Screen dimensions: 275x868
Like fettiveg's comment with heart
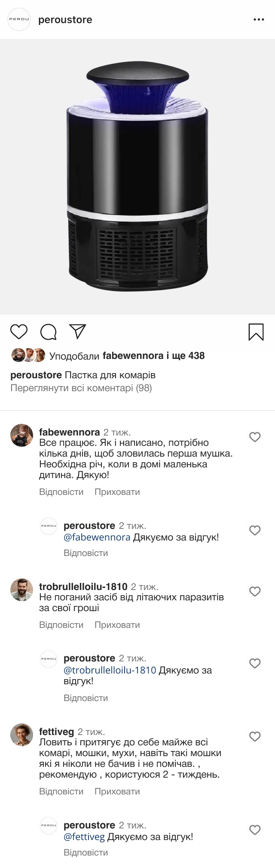pos(255,737)
